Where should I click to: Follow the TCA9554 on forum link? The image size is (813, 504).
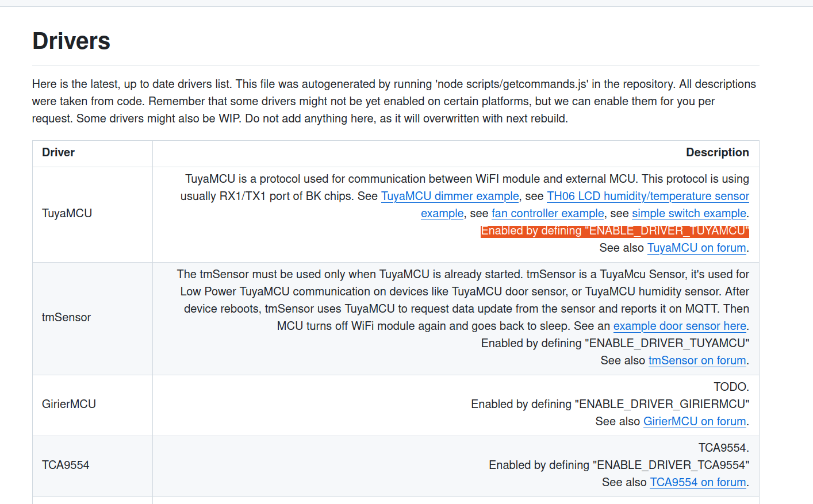[x=697, y=483]
